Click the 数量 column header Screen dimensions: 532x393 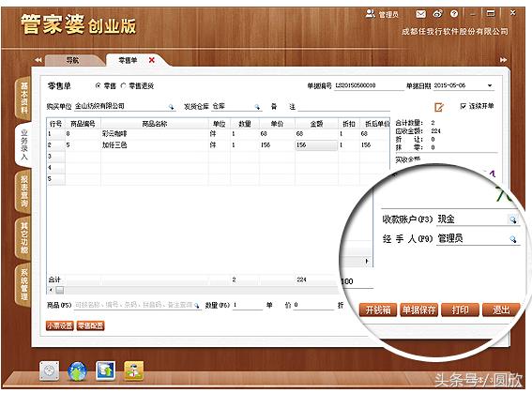pos(245,124)
